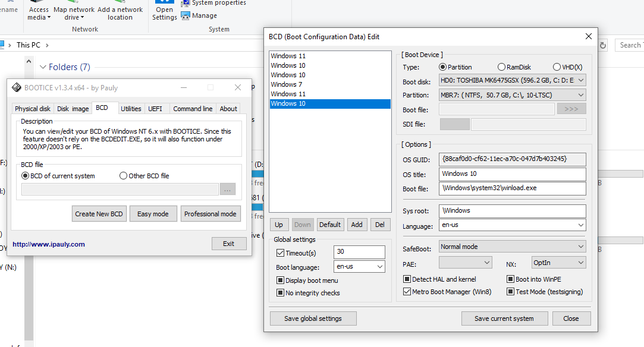644x347 pixels.
Task: Open the Partition dropdown
Action: [x=512, y=95]
